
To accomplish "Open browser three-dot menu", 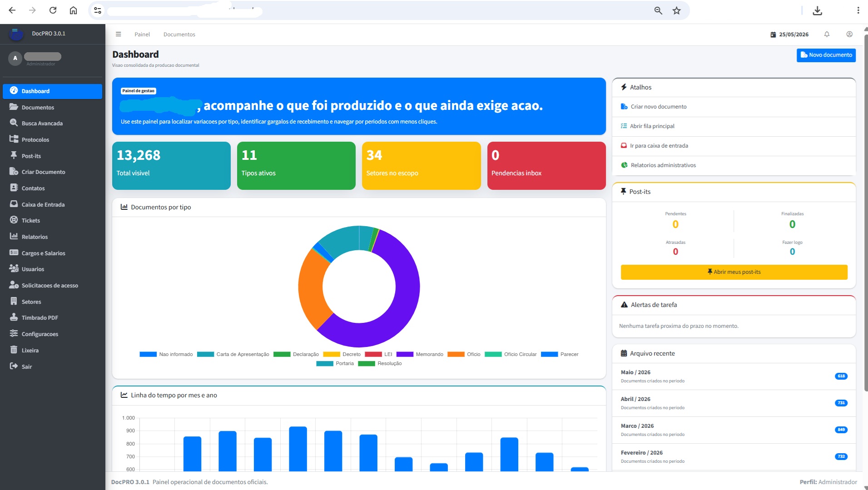I will pos(858,10).
